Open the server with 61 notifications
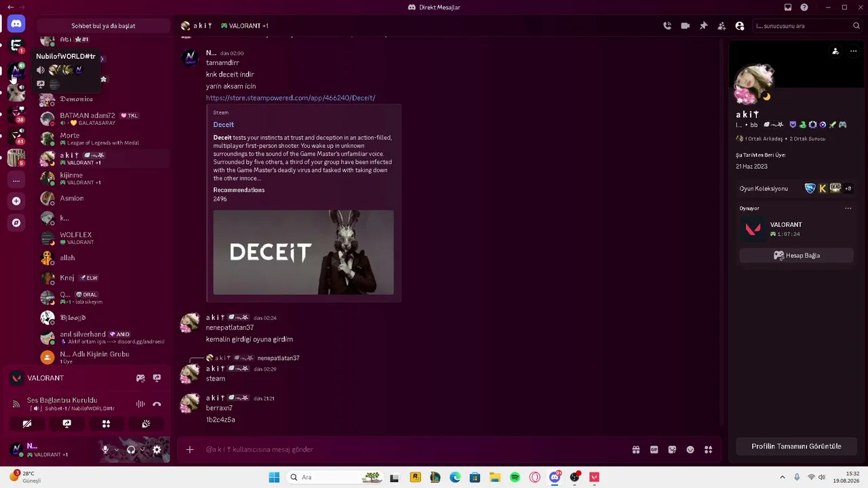Image resolution: width=868 pixels, height=488 pixels. coord(16,136)
